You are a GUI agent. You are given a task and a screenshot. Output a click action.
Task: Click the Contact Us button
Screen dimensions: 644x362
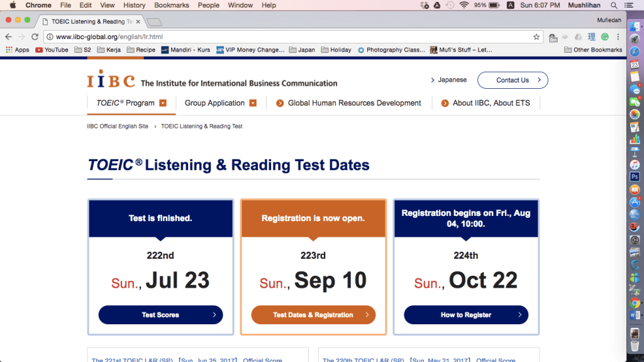coord(513,80)
